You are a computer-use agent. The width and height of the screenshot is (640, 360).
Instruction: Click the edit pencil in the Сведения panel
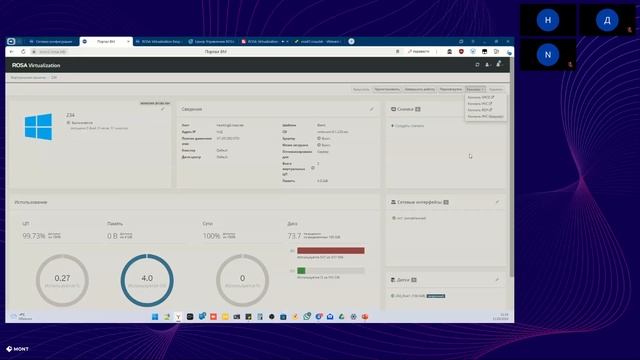click(371, 109)
